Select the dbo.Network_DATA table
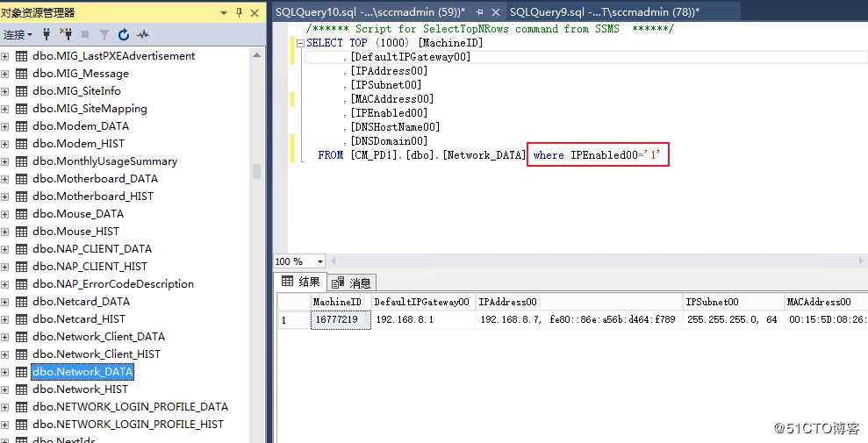 pyautogui.click(x=82, y=372)
